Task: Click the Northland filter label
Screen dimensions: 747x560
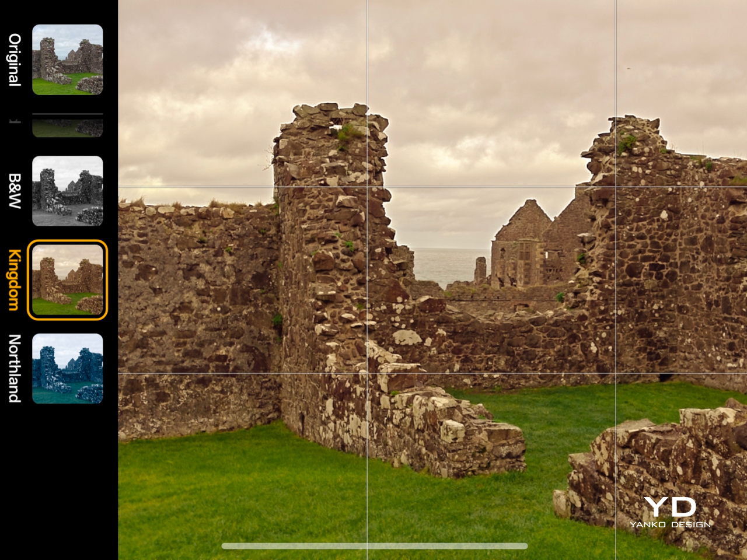Action: point(15,369)
